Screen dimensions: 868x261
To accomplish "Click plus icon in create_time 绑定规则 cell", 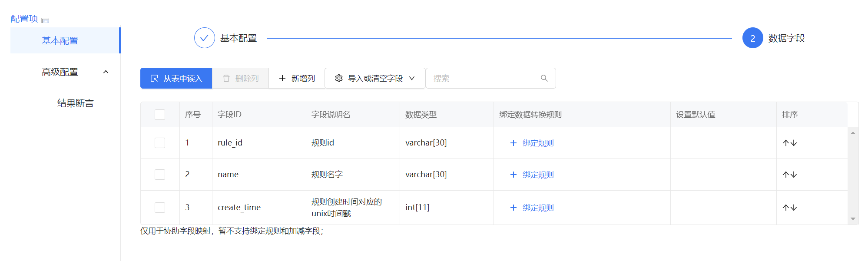I will (x=514, y=208).
